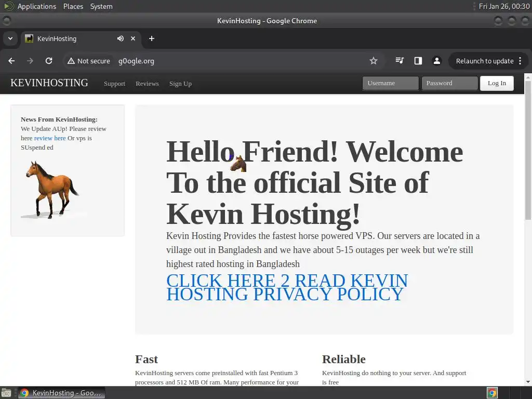Open Chrome three-dot menu
This screenshot has width=532, height=399.
(x=520, y=61)
